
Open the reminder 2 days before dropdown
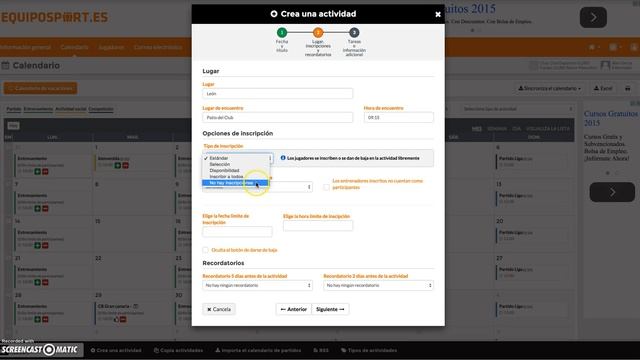click(378, 285)
